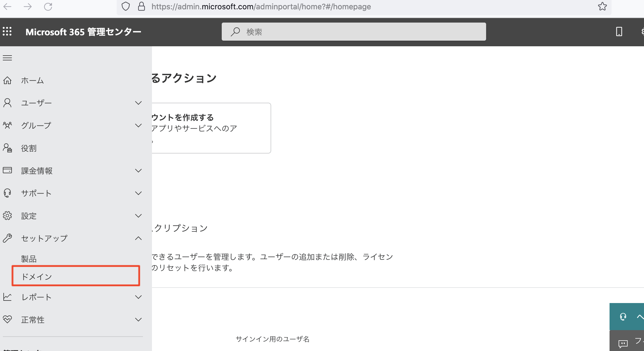Click the 検索 search input field

coord(353,32)
